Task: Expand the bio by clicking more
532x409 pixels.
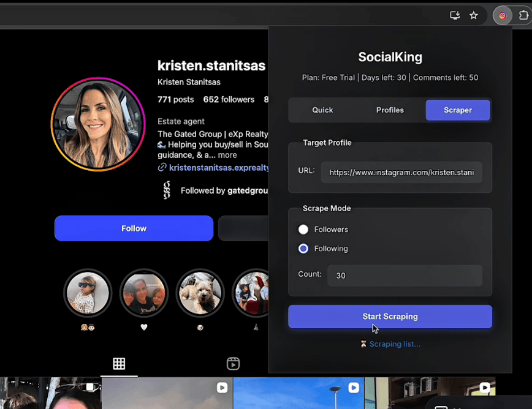Action: [x=227, y=156]
